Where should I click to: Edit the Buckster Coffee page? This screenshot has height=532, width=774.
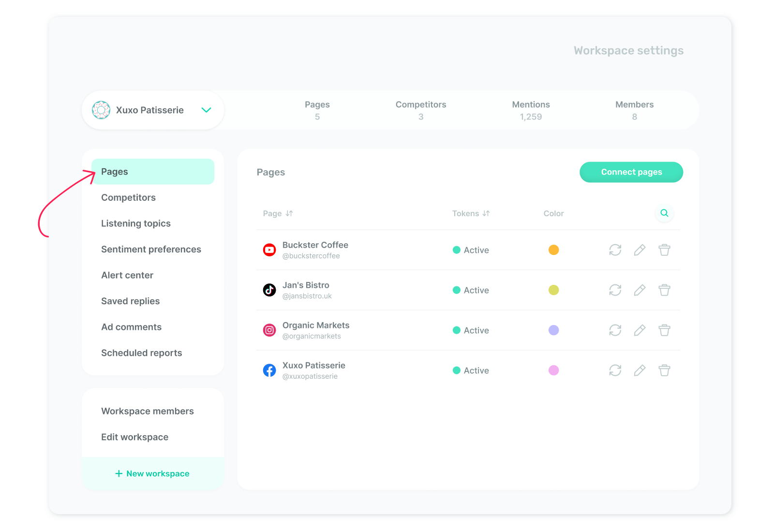point(640,250)
